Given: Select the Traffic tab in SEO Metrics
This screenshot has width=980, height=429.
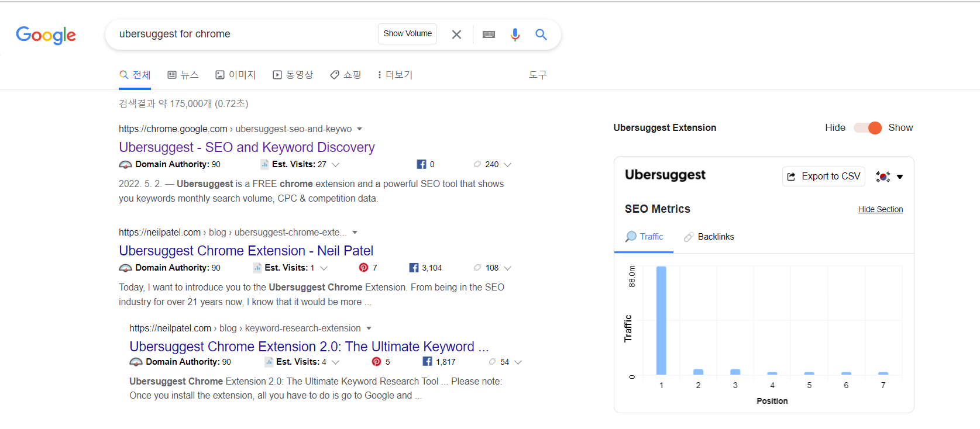Looking at the screenshot, I should (x=644, y=237).
